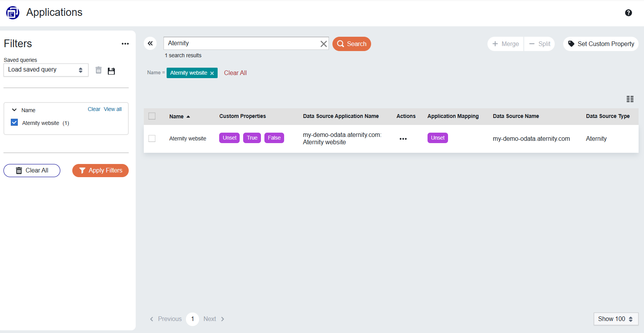This screenshot has width=644, height=333.
Task: Open row actions menu for Aternity website
Action: click(403, 139)
